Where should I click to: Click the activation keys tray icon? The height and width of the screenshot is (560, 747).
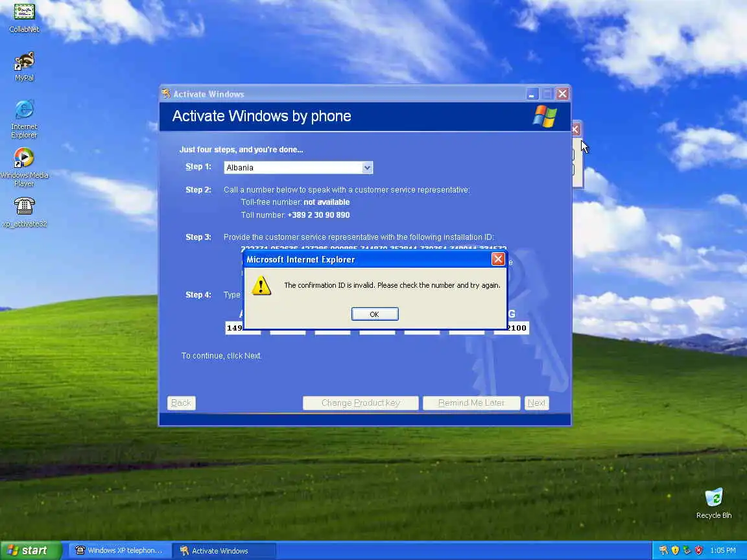click(x=663, y=550)
